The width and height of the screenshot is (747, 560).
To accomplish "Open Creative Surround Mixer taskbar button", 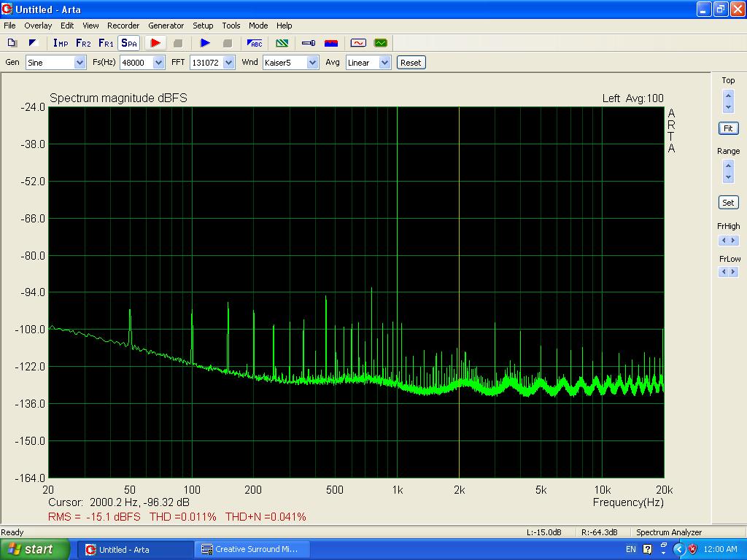I will [x=252, y=550].
